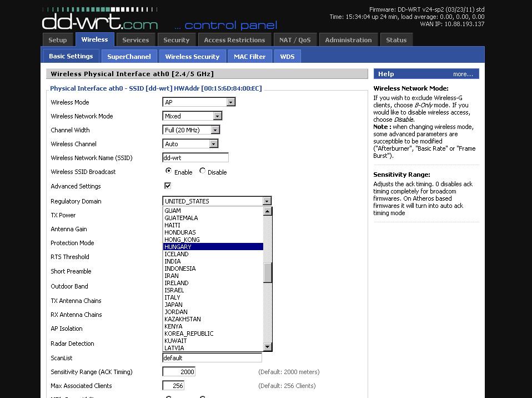Open the WDS sub-tab
Image resolution: width=532 pixels, height=398 pixels.
point(287,56)
